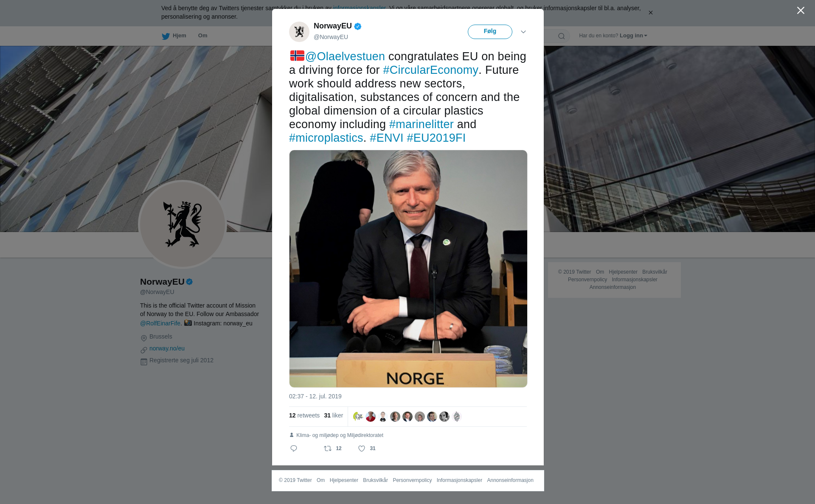815x504 pixels.
Task: Dismiss the cookie notice banner
Action: 650,13
